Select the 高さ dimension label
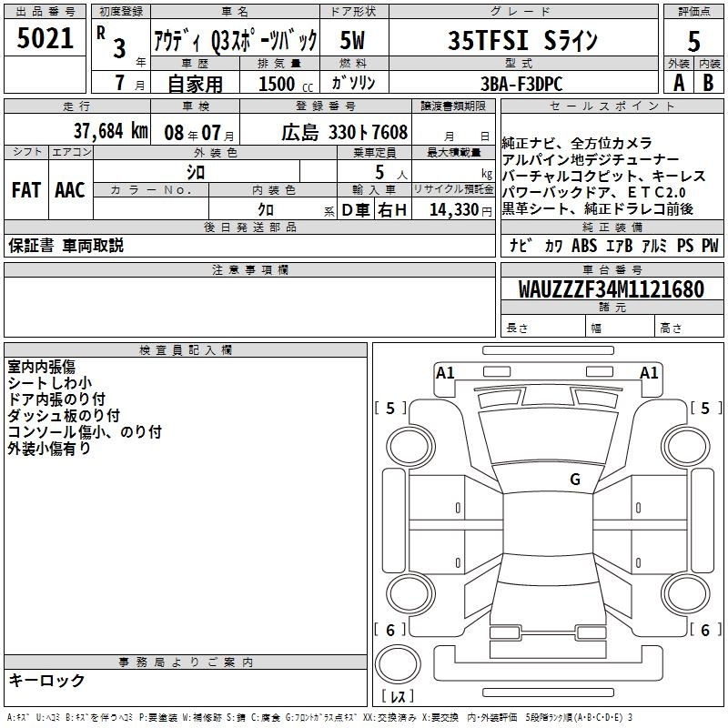The width and height of the screenshot is (728, 728). pos(671,329)
